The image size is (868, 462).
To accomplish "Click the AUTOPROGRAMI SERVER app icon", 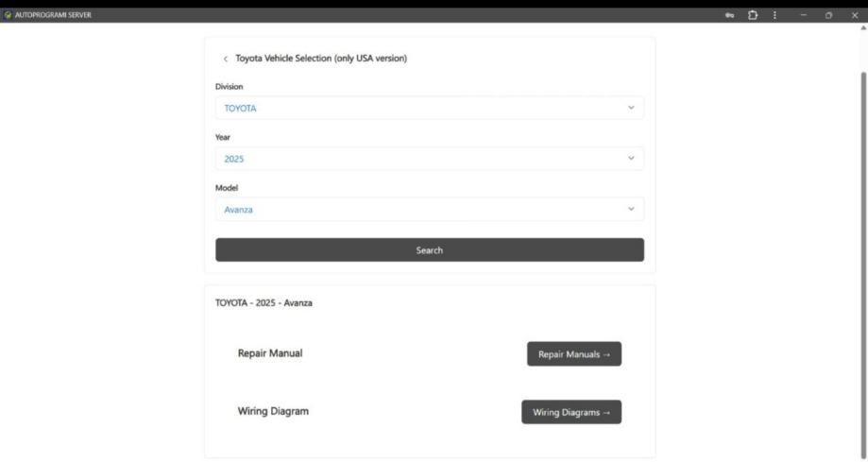I will click(8, 15).
